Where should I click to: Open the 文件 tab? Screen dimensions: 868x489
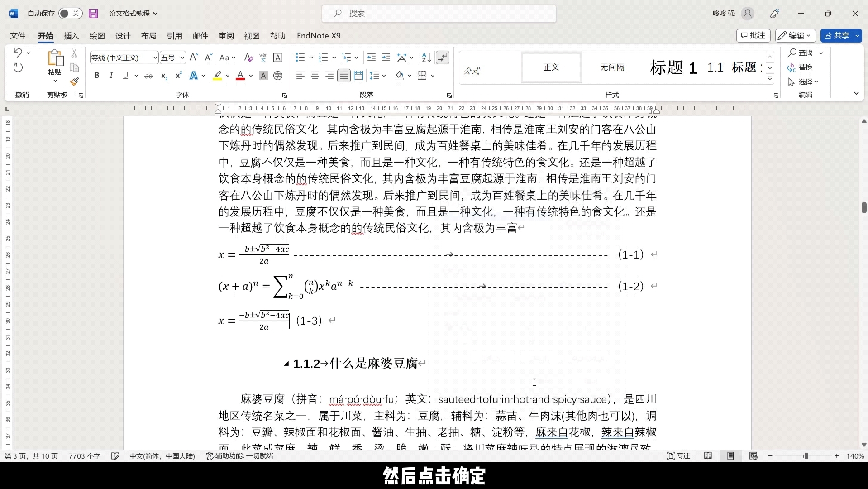coord(18,36)
